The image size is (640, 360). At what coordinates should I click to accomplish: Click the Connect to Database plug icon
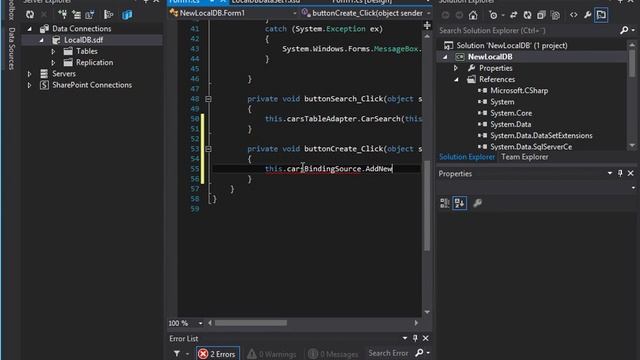point(62,15)
